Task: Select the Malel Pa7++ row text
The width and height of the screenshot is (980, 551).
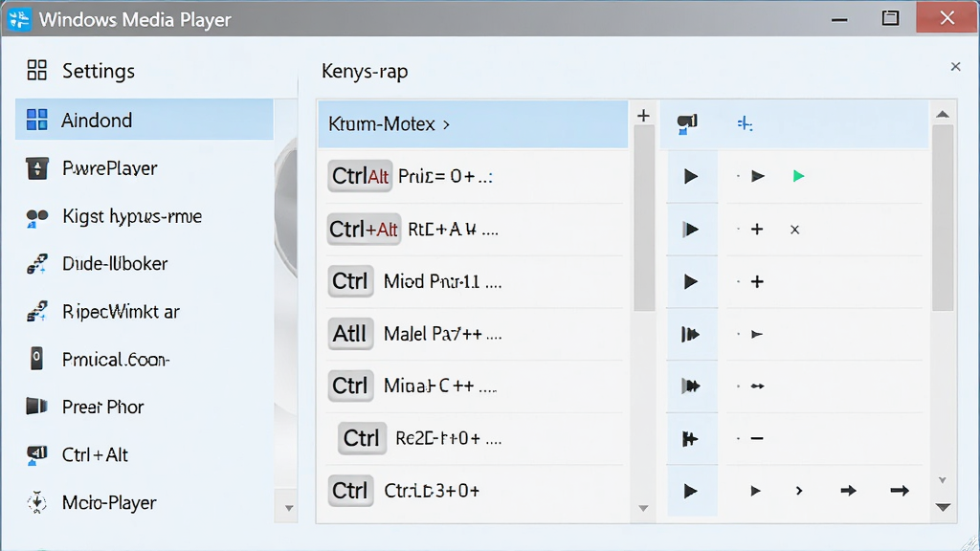Action: [442, 334]
